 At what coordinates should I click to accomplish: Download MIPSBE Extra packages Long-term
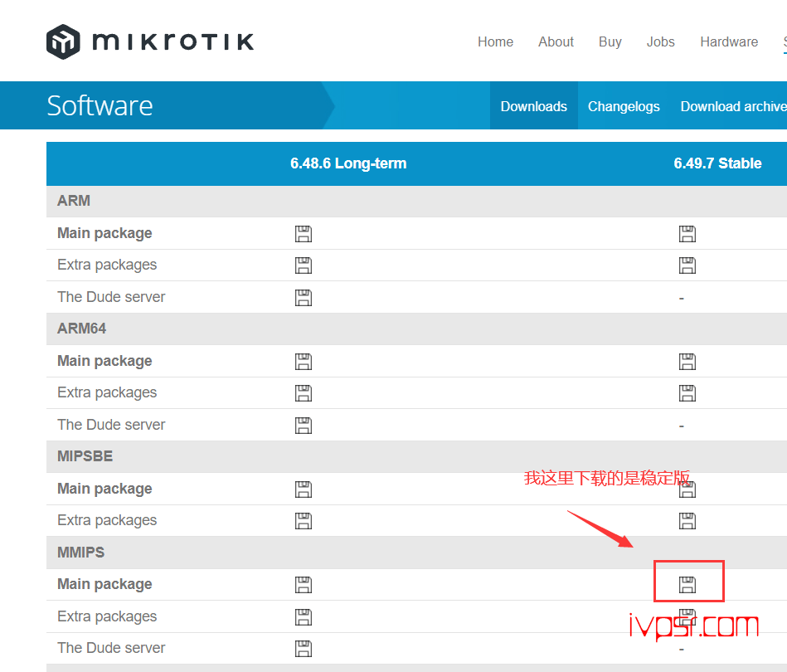(x=304, y=521)
